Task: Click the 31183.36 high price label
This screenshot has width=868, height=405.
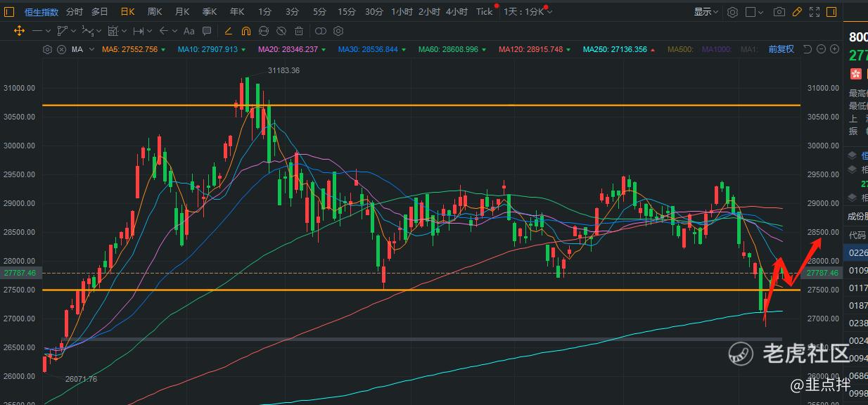Action: tap(284, 70)
